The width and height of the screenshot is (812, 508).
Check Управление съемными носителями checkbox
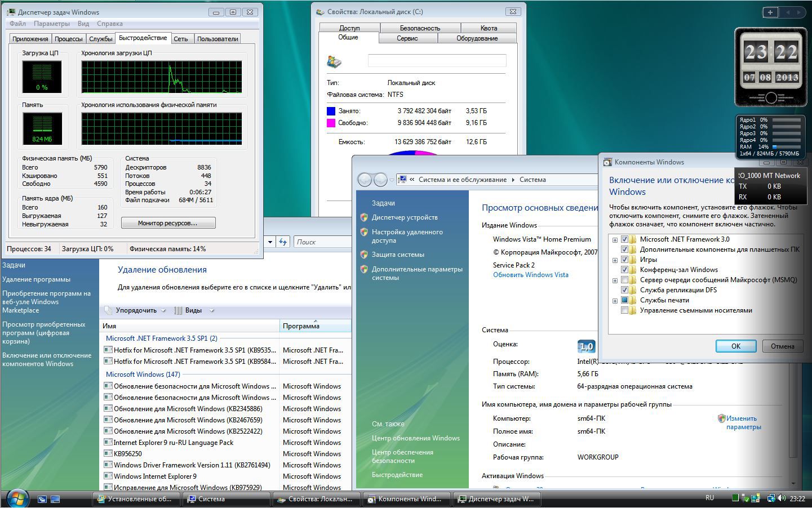pyautogui.click(x=624, y=310)
